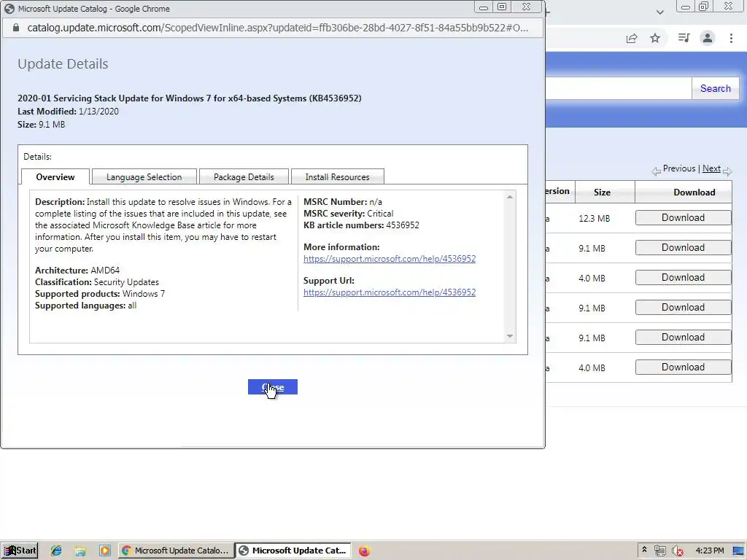Click the update title with KB4536952

190,98
